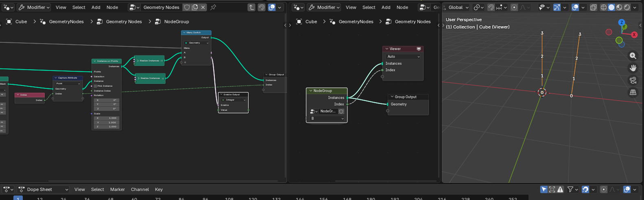Click the zoom view magnifier icon
The image size is (644, 200).
[633, 56]
